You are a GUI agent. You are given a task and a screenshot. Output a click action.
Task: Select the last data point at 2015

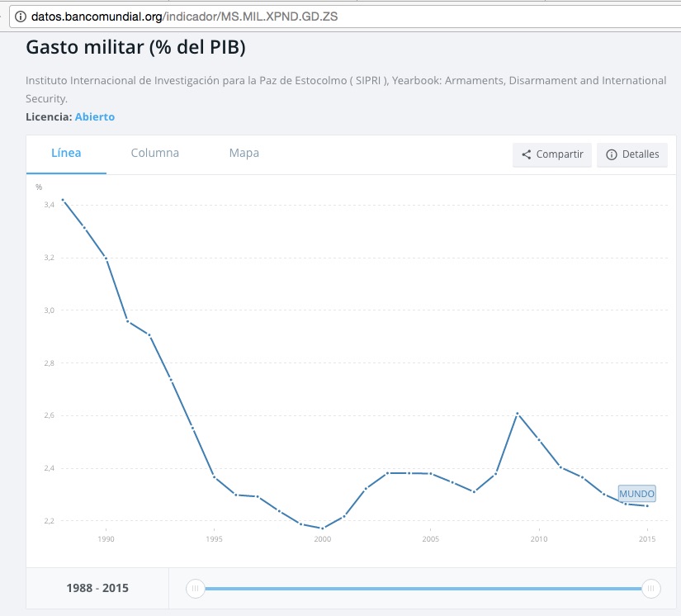pos(647,505)
